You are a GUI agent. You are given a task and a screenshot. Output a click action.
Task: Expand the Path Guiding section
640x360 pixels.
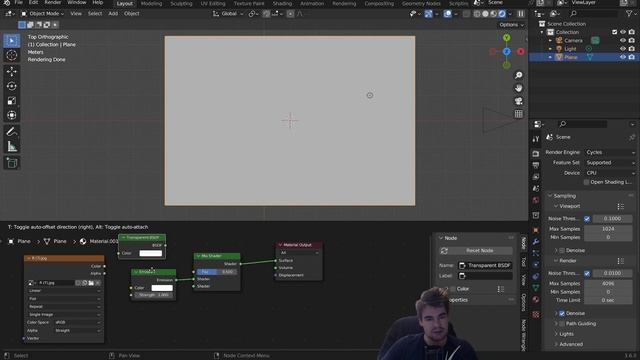[x=577, y=324]
